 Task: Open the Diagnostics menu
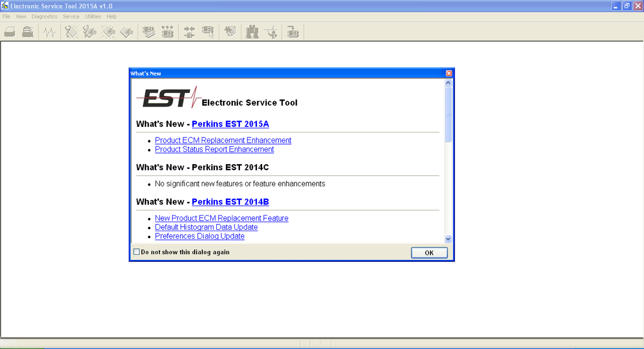44,17
